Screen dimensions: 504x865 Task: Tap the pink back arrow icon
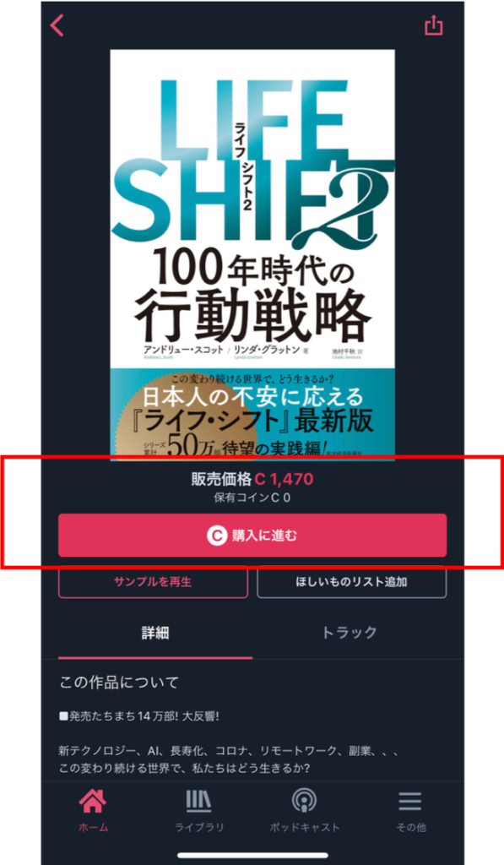click(x=57, y=25)
